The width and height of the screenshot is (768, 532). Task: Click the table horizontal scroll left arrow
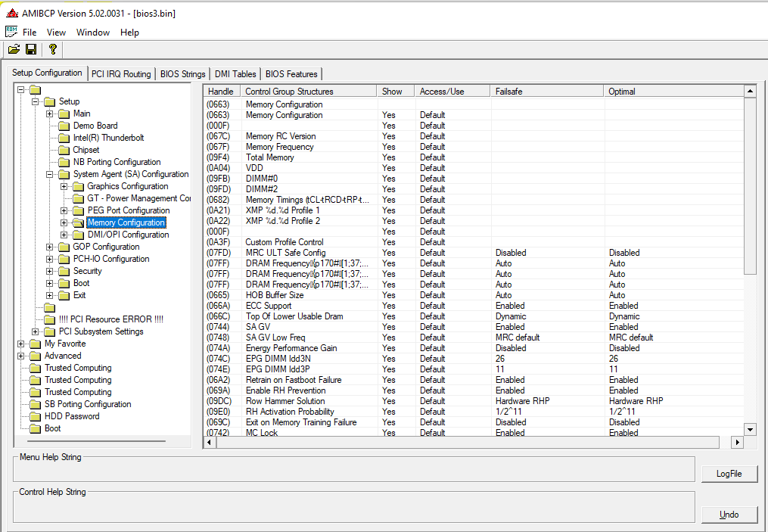pos(210,443)
